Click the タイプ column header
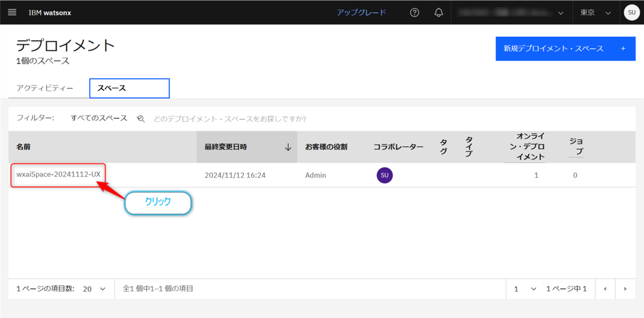This screenshot has width=644, height=318. pos(469,147)
